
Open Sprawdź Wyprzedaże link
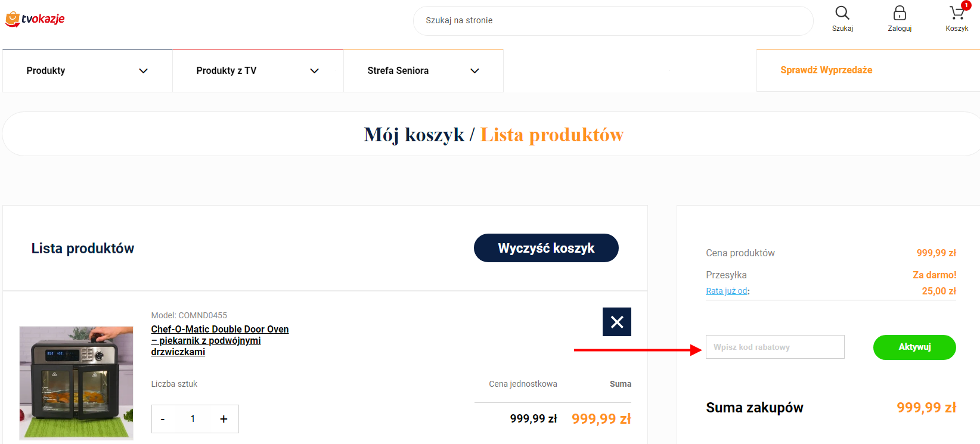tap(826, 70)
